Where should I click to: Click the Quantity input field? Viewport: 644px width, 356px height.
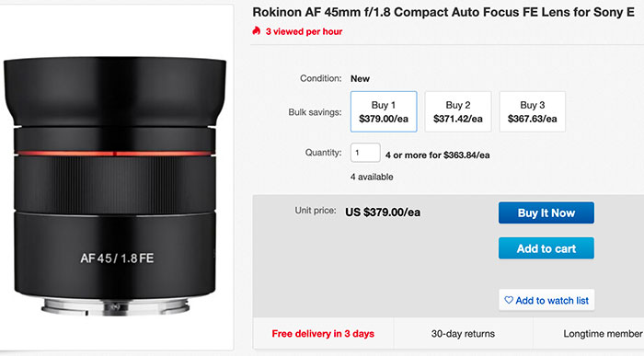click(365, 153)
